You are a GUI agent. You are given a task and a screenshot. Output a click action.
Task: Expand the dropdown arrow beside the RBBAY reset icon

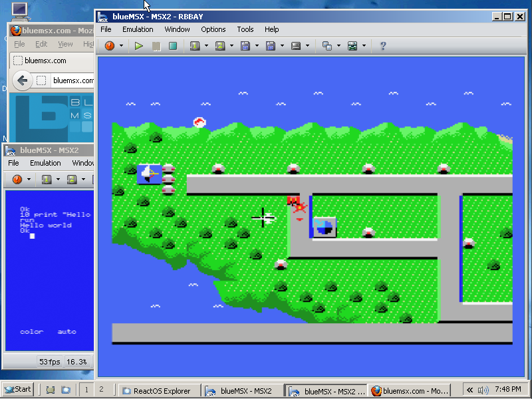click(x=121, y=46)
